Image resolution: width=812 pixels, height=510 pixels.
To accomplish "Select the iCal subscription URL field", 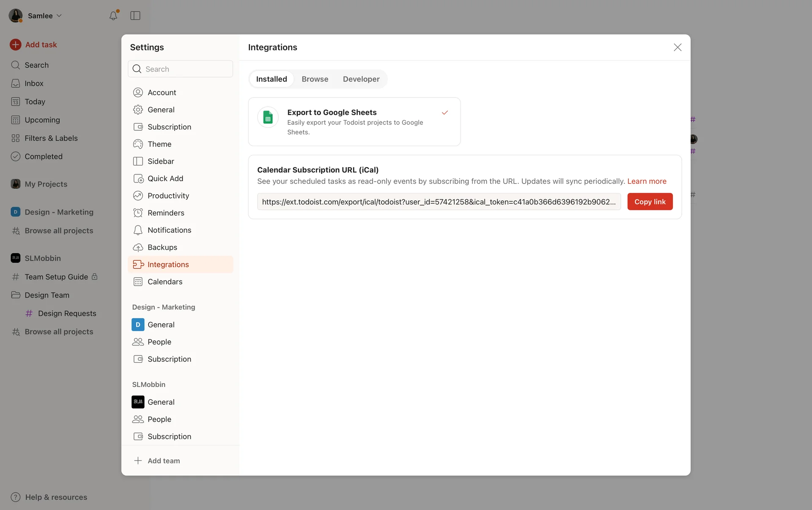I will tap(438, 202).
